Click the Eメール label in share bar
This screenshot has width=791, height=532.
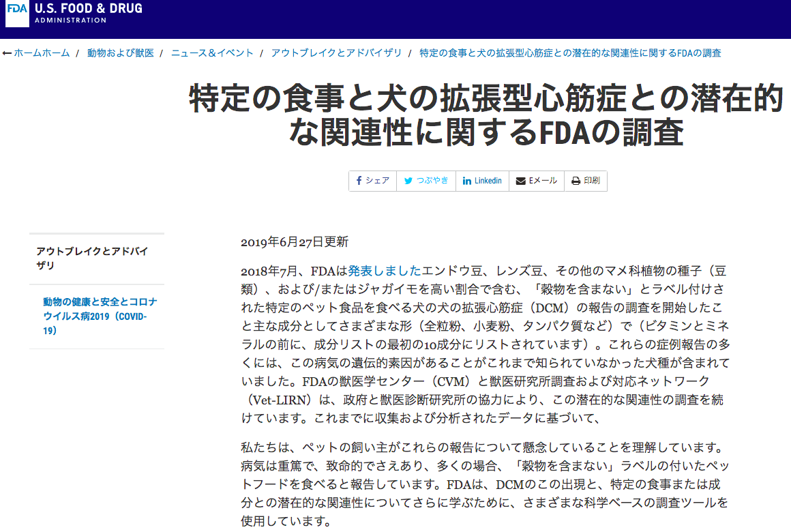tap(543, 181)
